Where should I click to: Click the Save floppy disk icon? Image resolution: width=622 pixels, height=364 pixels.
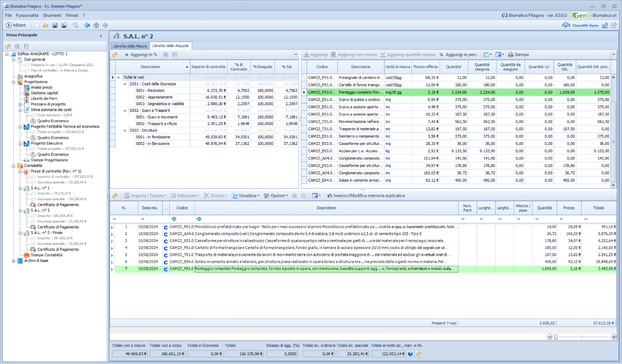(55, 25)
